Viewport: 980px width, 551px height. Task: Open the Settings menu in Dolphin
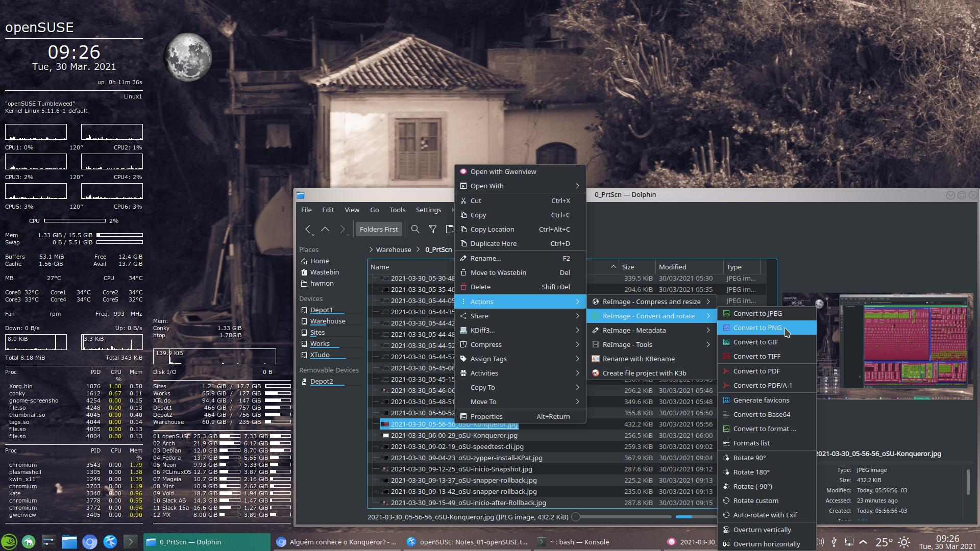pyautogui.click(x=428, y=210)
